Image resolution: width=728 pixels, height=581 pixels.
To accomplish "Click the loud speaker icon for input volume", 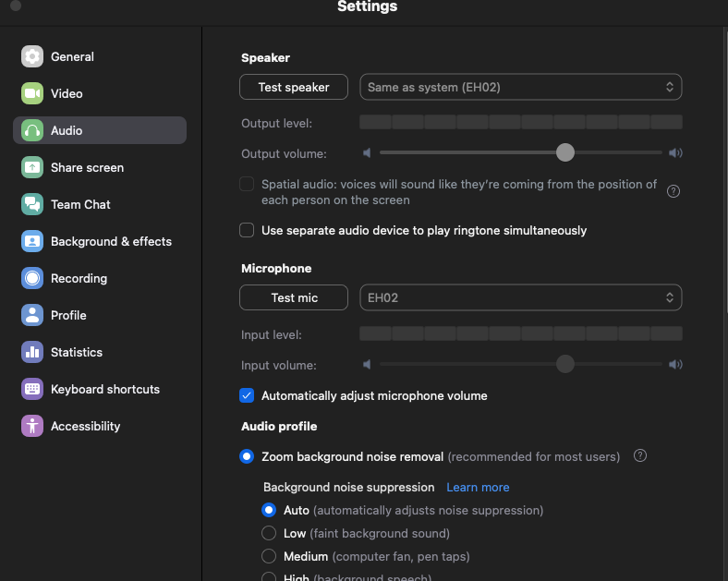I will pyautogui.click(x=675, y=364).
